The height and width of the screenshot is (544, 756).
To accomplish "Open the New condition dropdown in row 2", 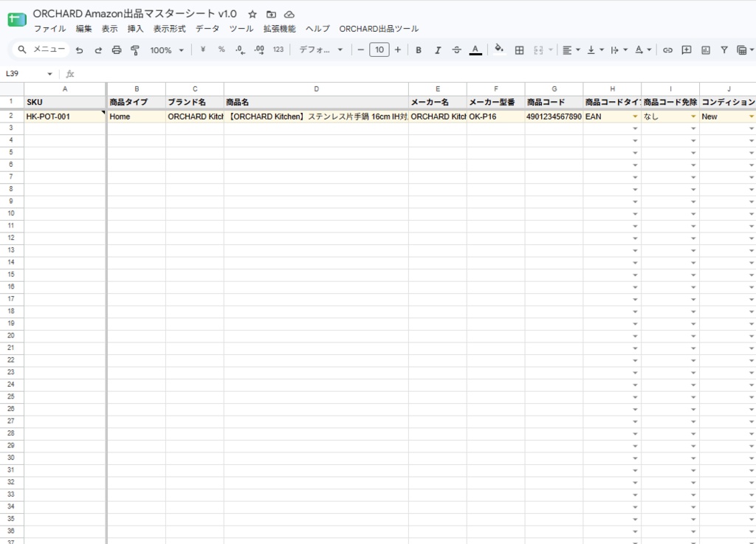I will tap(751, 117).
